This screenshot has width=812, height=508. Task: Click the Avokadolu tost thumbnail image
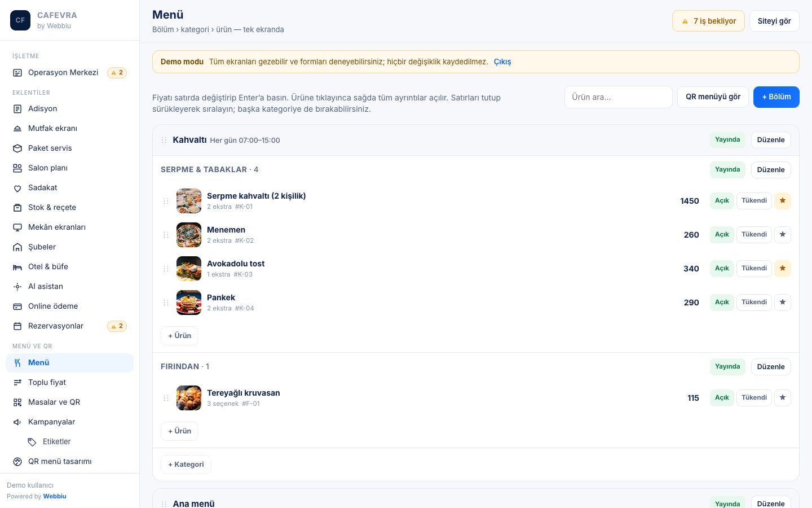click(x=189, y=269)
